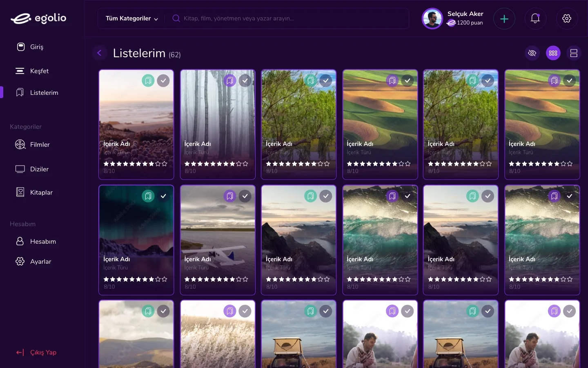Toggle the checkmark on the cloudy hills card
The width and height of the screenshot is (588, 368).
tap(163, 311)
